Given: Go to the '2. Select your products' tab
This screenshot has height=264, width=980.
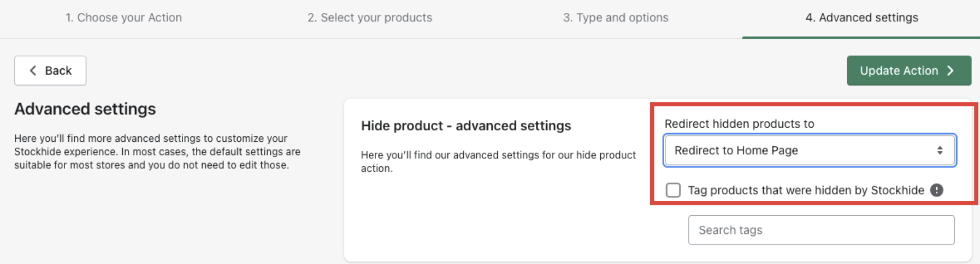Looking at the screenshot, I should 370,17.
